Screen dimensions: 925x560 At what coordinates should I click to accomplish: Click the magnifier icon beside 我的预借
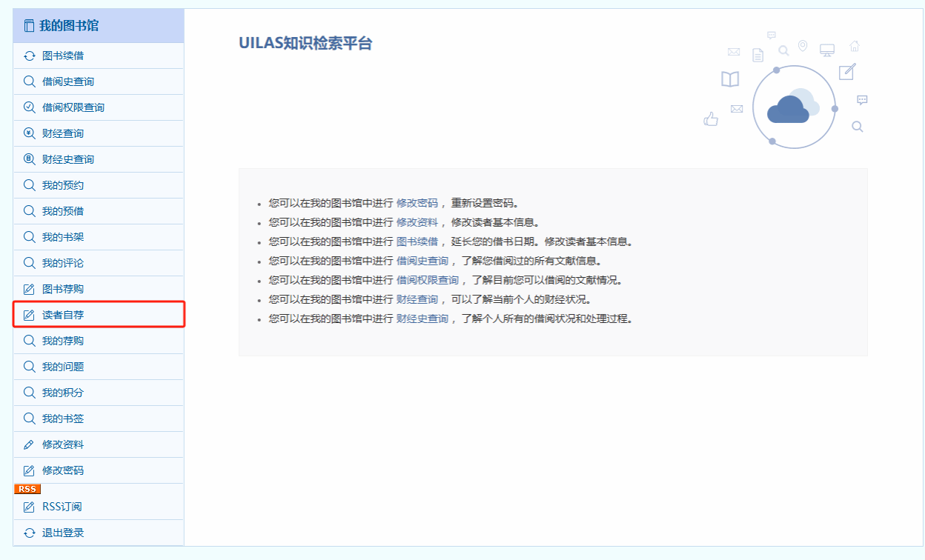(x=30, y=211)
